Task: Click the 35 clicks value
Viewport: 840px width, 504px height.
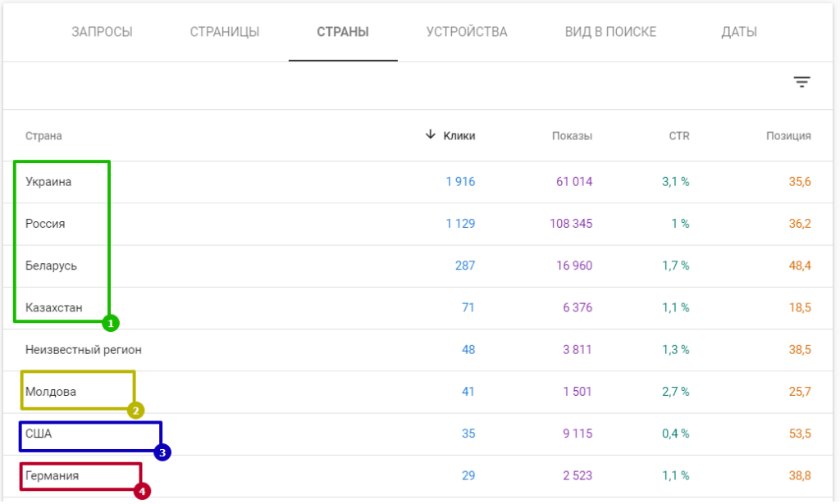Action: coord(468,434)
